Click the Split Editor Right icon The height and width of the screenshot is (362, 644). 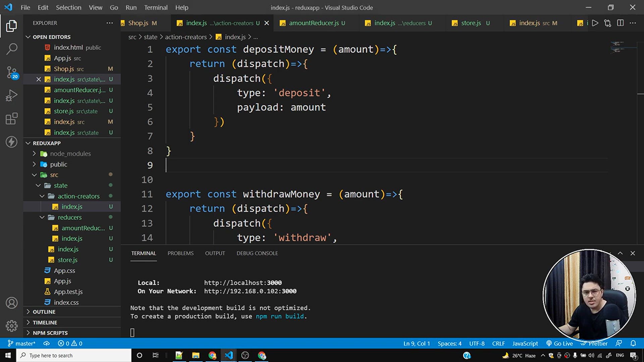(x=620, y=23)
